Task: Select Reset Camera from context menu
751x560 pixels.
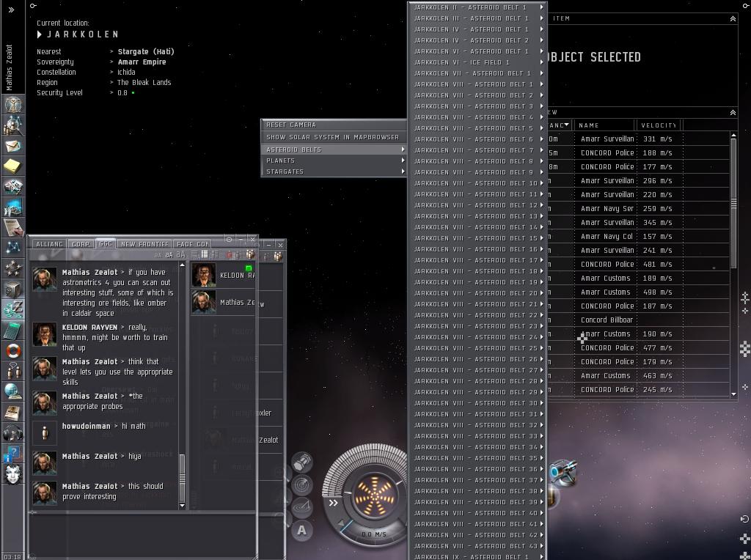Action: [x=334, y=125]
